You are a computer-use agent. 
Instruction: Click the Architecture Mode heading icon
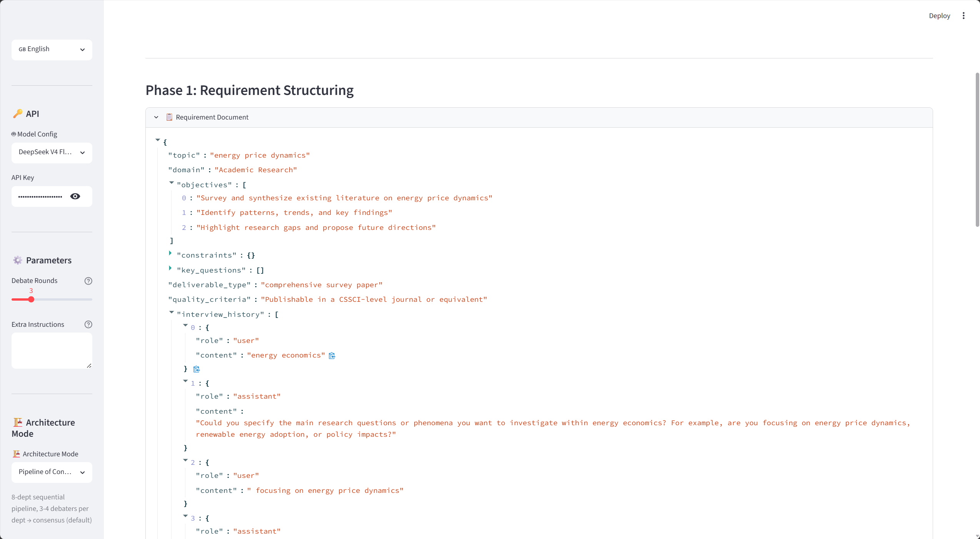[x=18, y=423]
